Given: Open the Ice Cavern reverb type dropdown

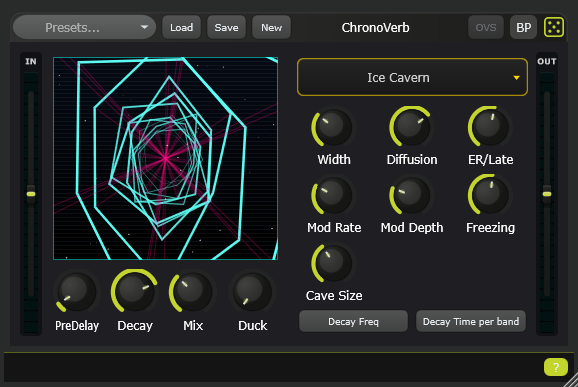Looking at the screenshot, I should tap(412, 77).
